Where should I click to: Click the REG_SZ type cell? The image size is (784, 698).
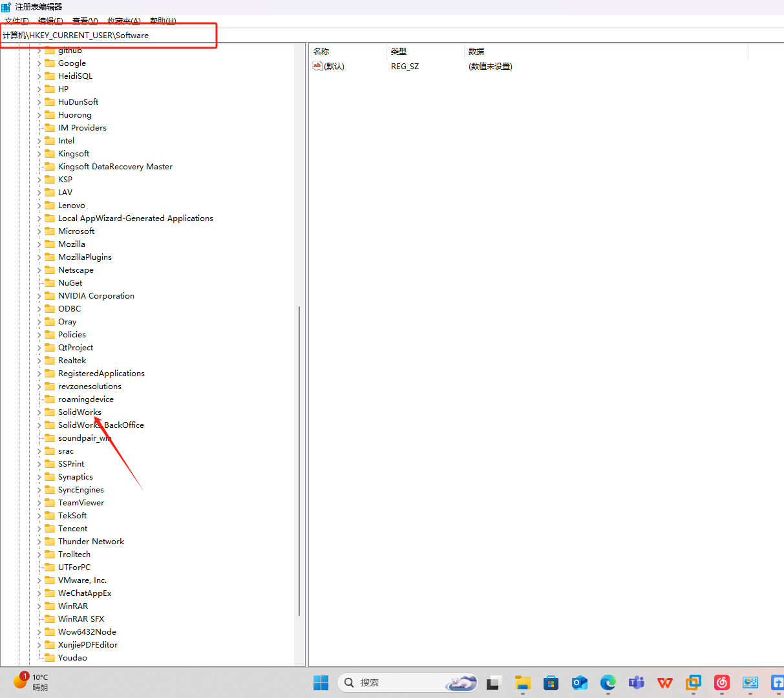pos(405,67)
